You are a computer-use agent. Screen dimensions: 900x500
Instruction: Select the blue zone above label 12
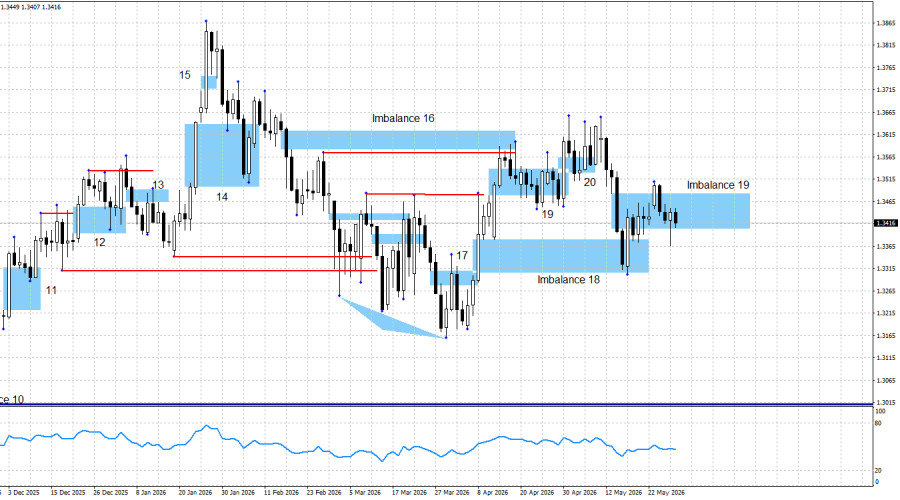click(100, 220)
